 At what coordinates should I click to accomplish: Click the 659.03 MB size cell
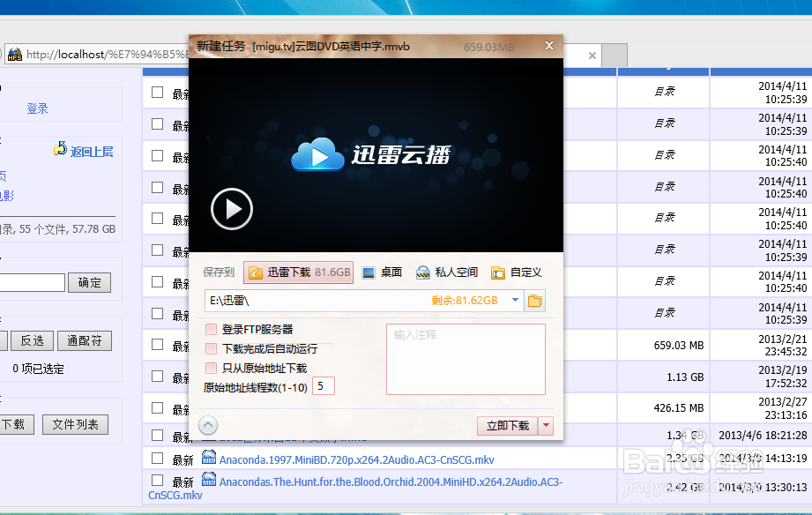(x=678, y=345)
